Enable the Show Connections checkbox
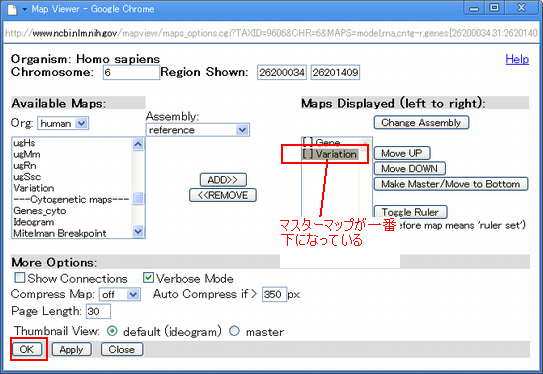This screenshot has height=374, width=543. (20, 277)
